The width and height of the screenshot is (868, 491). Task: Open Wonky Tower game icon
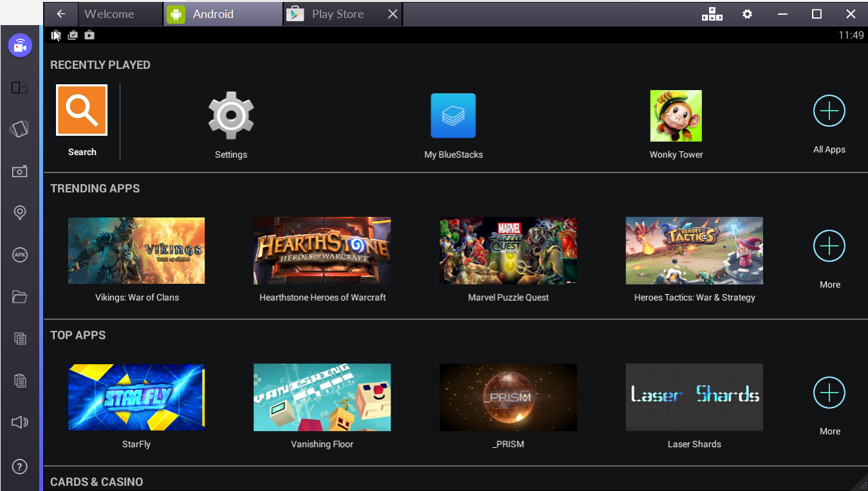click(676, 116)
